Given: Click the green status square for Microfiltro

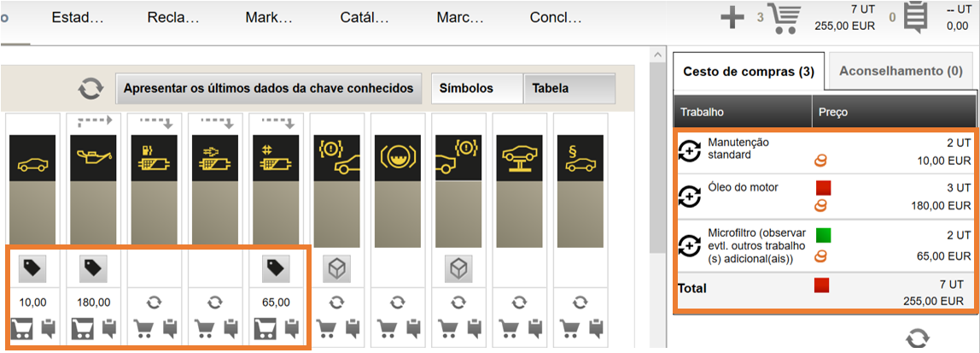Looking at the screenshot, I should (824, 235).
